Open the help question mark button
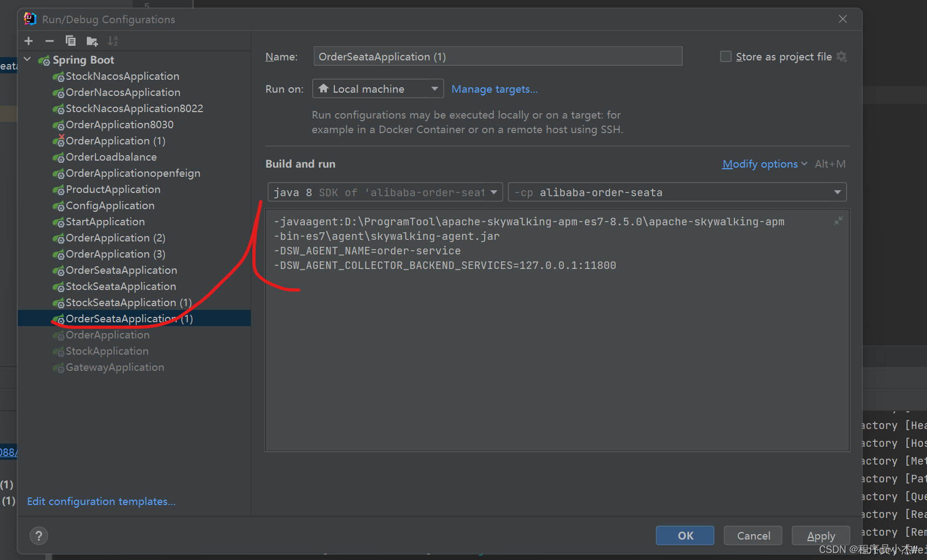The image size is (927, 560). pyautogui.click(x=39, y=536)
